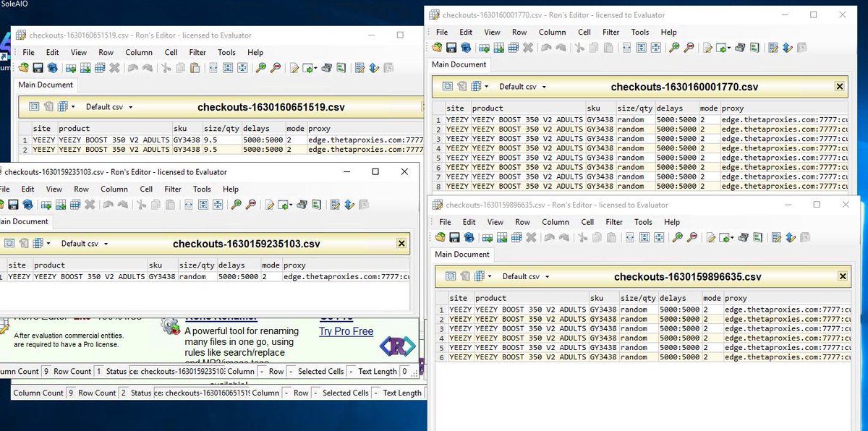Click Cut scissors icon in checkouts-1630159896635 toolbar

coord(583,237)
